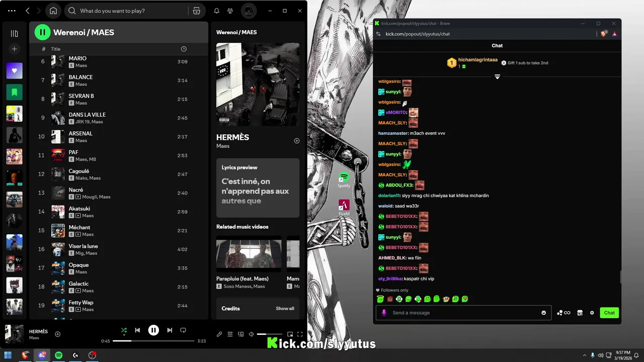Pause playback in the bottom player bar
This screenshot has height=362, width=644.
point(153,330)
